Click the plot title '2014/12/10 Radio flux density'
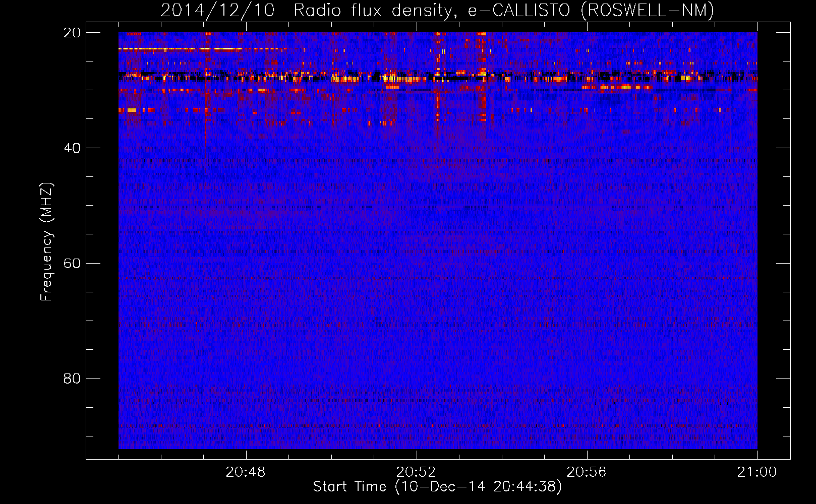This screenshot has height=504, width=816. pyautogui.click(x=309, y=11)
